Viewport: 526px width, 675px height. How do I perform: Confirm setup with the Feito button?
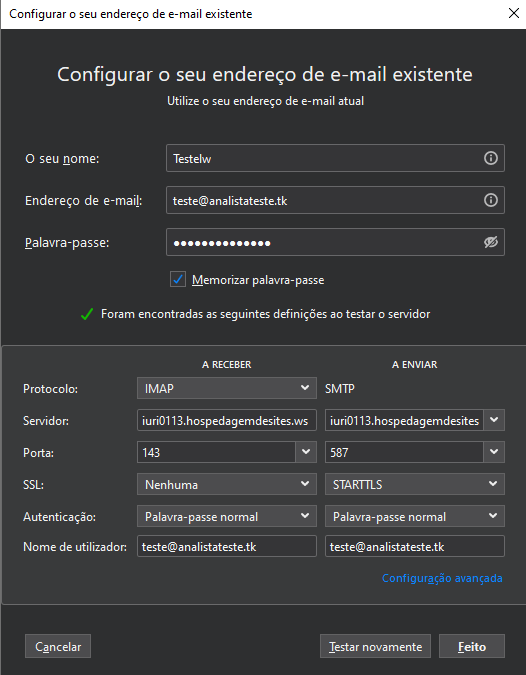tap(472, 646)
